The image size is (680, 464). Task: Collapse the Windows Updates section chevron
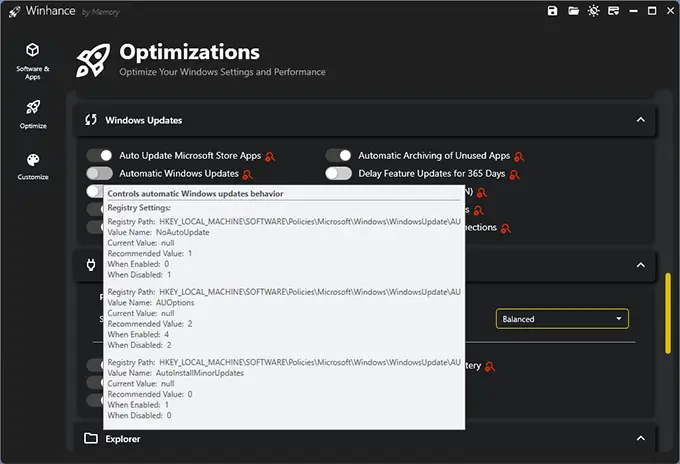(x=640, y=120)
